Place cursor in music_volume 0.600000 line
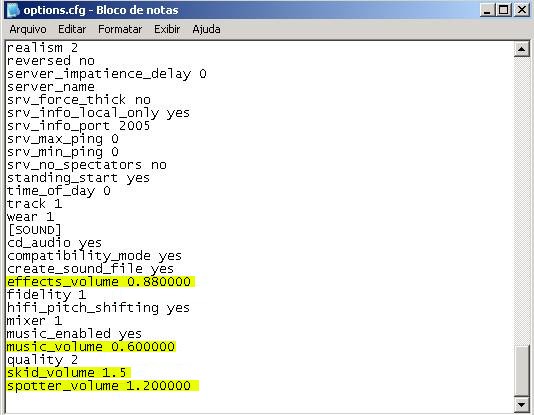Screen dimensions: 534x415 point(91,347)
